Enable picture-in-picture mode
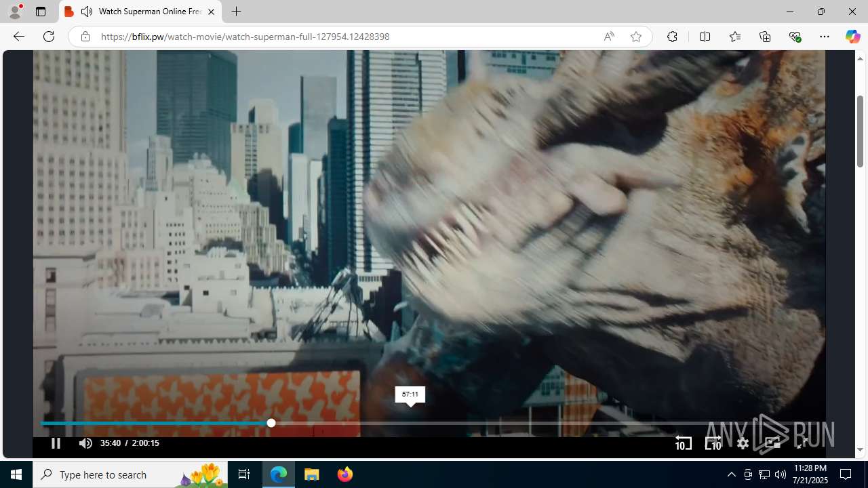This screenshot has height=488, width=868. tap(772, 443)
